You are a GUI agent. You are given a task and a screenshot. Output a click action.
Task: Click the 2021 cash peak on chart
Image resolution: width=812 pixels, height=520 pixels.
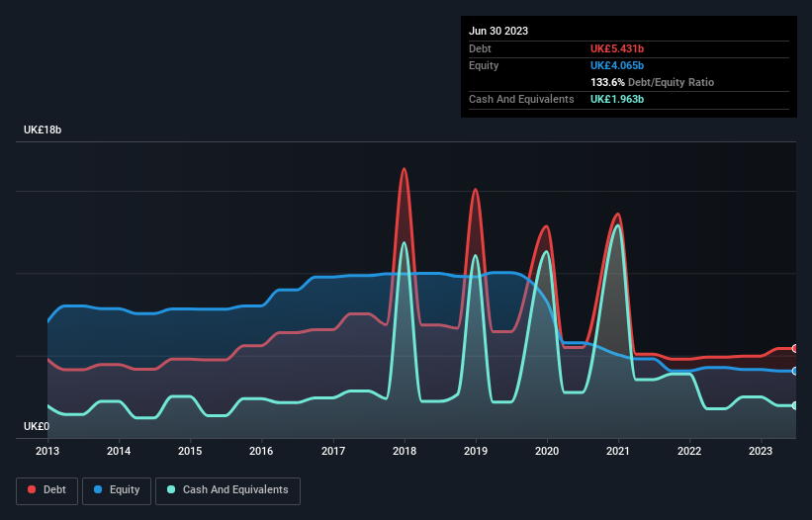[617, 225]
